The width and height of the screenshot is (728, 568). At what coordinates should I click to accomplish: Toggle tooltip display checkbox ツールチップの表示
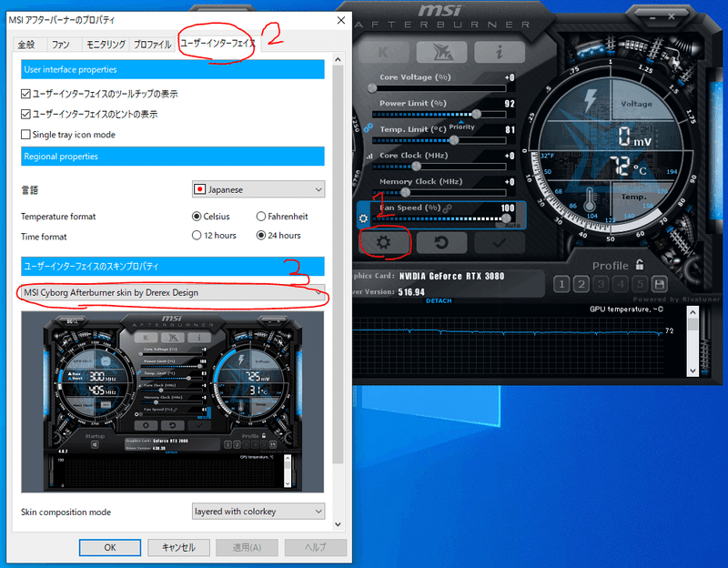point(25,94)
